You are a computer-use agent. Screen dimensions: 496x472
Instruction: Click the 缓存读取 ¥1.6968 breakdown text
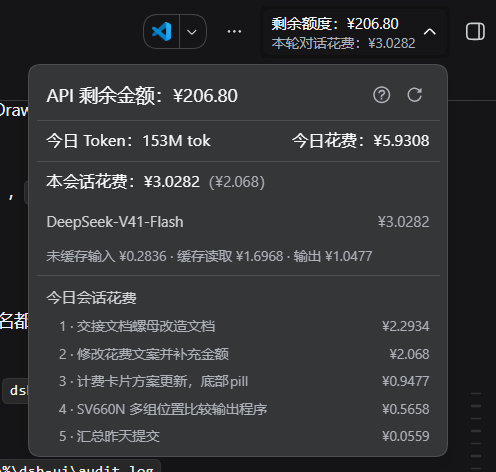tap(230, 256)
